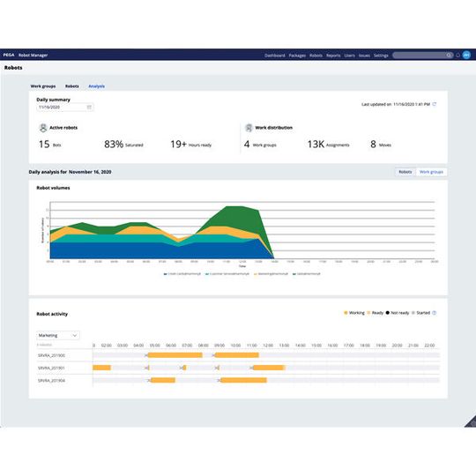Open the calendar picker icon in date field
The image size is (476, 476).
point(89,108)
